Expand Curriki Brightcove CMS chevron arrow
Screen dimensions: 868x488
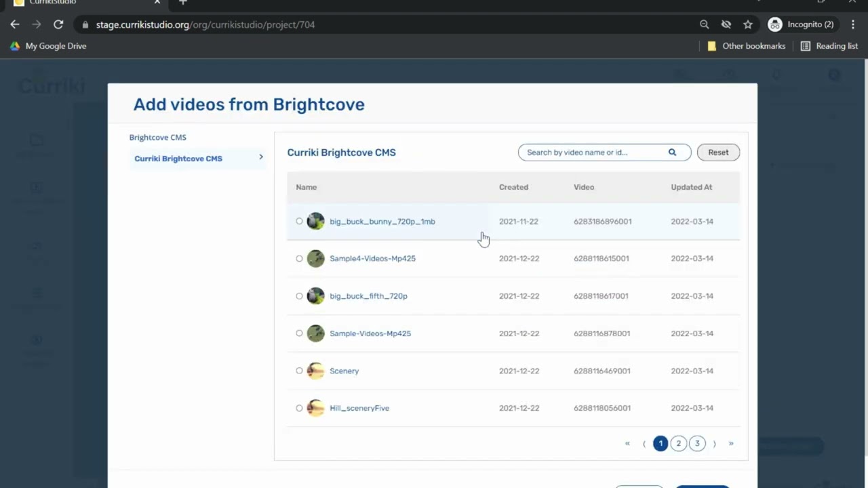[261, 157]
